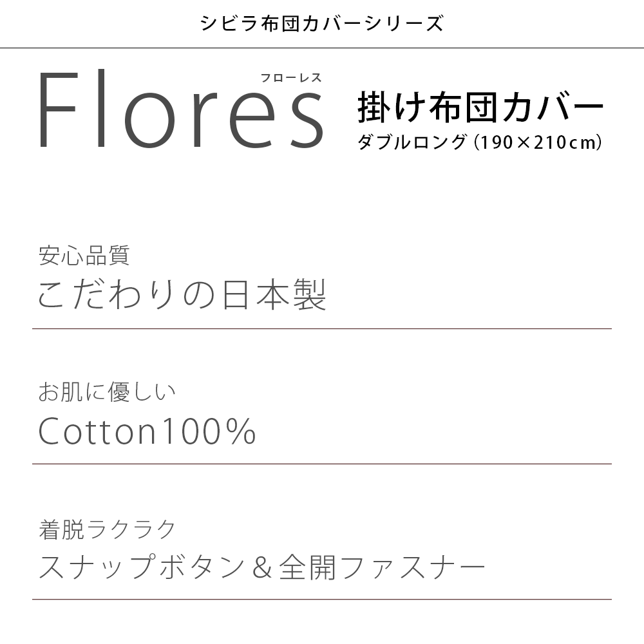Click the ＆ symbol before 全開ファスナー
The image size is (644, 644).
click(x=263, y=567)
